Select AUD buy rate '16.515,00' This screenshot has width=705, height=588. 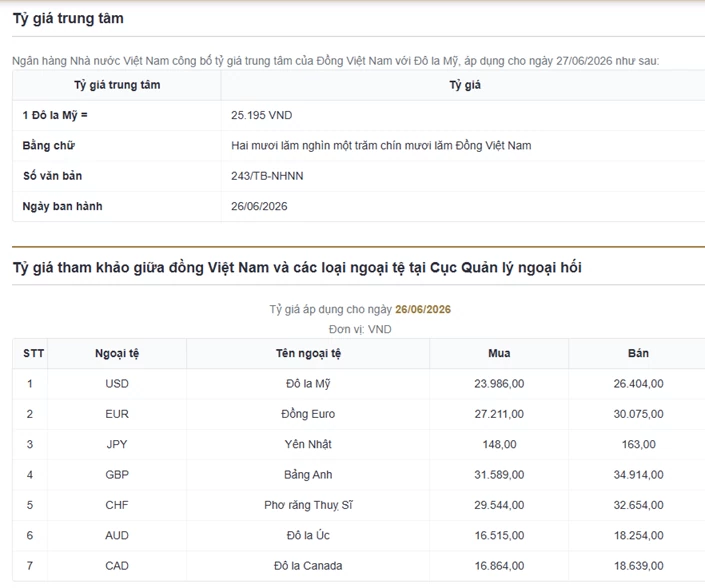pos(499,535)
